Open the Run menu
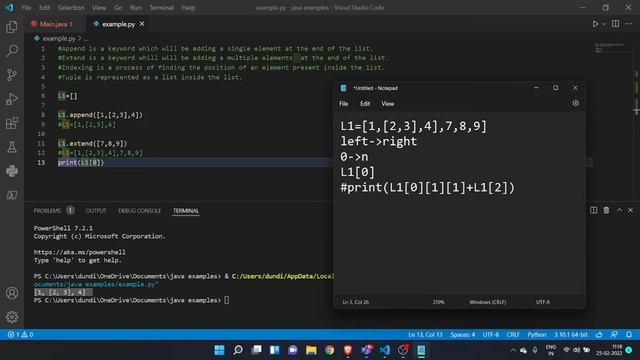 pyautogui.click(x=136, y=8)
